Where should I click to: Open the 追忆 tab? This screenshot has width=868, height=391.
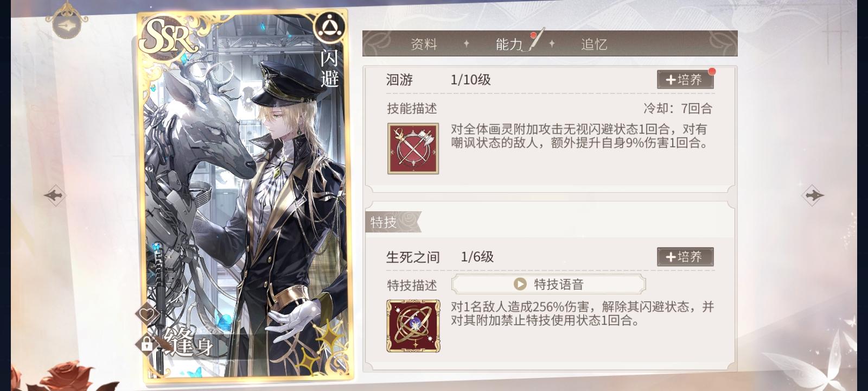click(x=593, y=44)
